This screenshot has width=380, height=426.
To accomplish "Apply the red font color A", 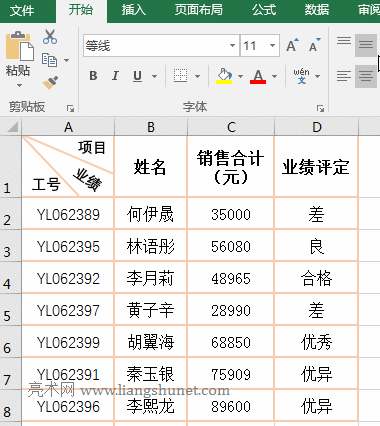I will click(x=258, y=76).
